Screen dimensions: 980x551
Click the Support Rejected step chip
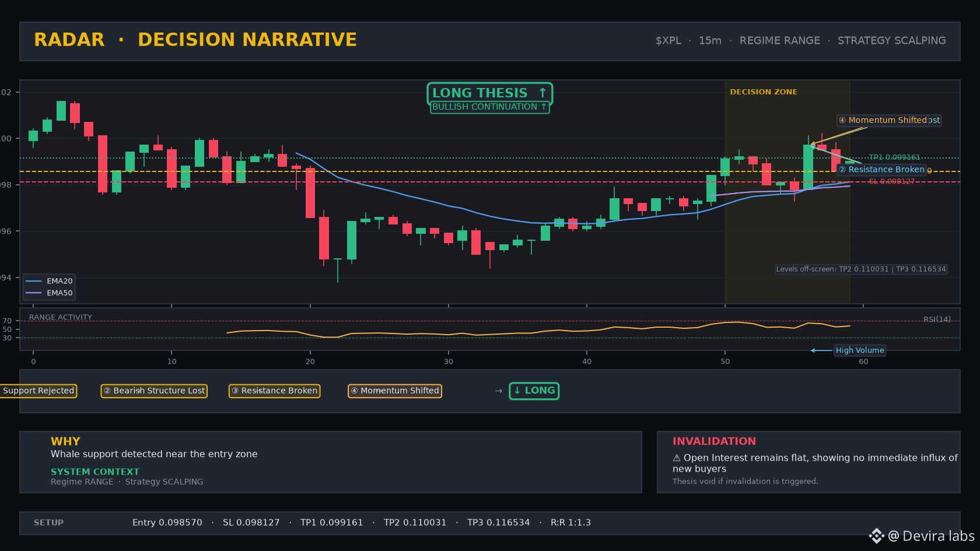click(x=38, y=391)
